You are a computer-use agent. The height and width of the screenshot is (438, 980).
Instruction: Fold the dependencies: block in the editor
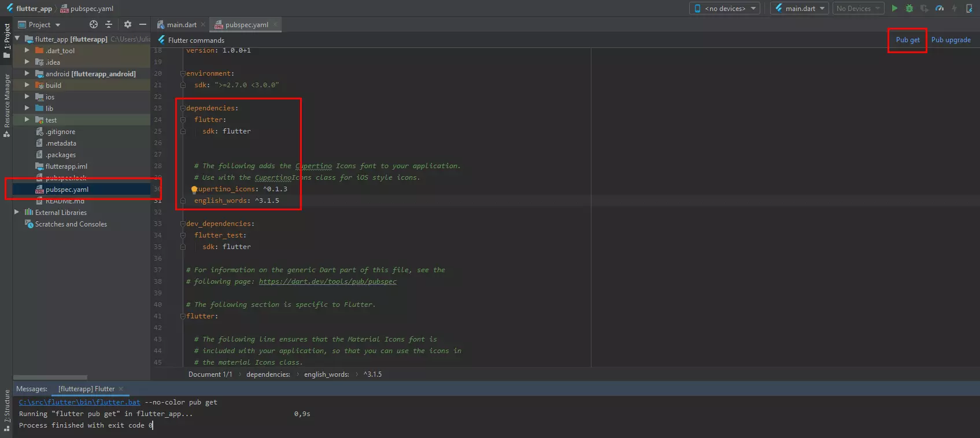coord(183,108)
